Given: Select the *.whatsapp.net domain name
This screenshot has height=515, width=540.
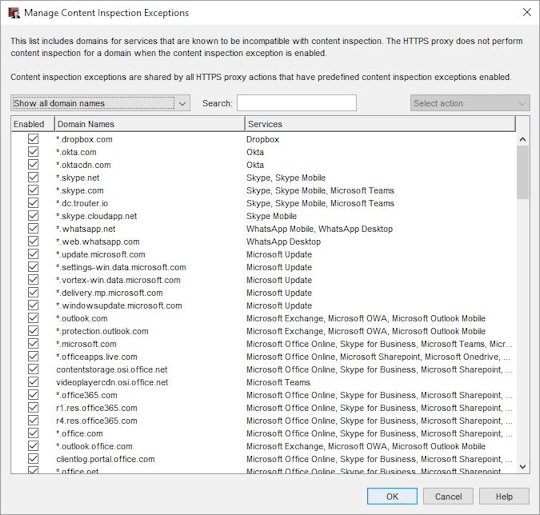Looking at the screenshot, I should click(86, 228).
